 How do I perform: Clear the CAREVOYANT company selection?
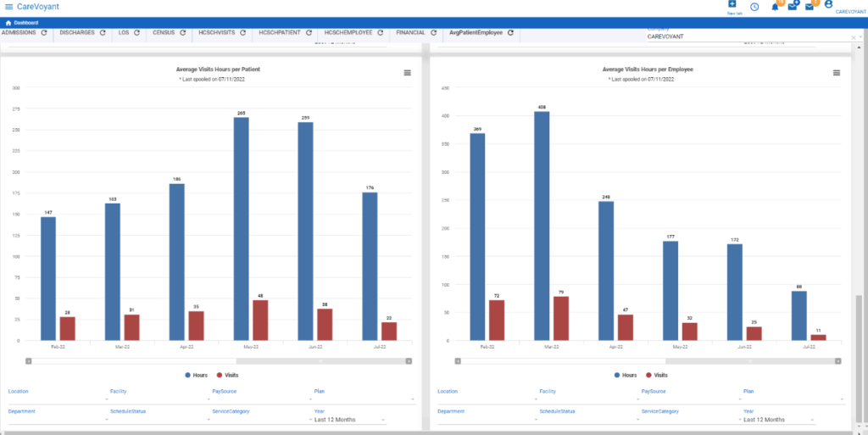(x=853, y=37)
